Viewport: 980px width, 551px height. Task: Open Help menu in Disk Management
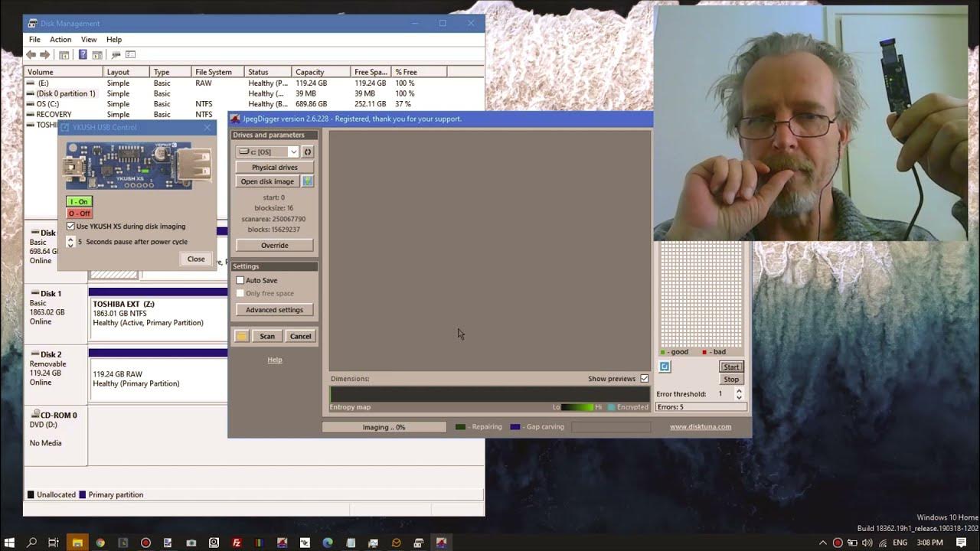(x=114, y=39)
